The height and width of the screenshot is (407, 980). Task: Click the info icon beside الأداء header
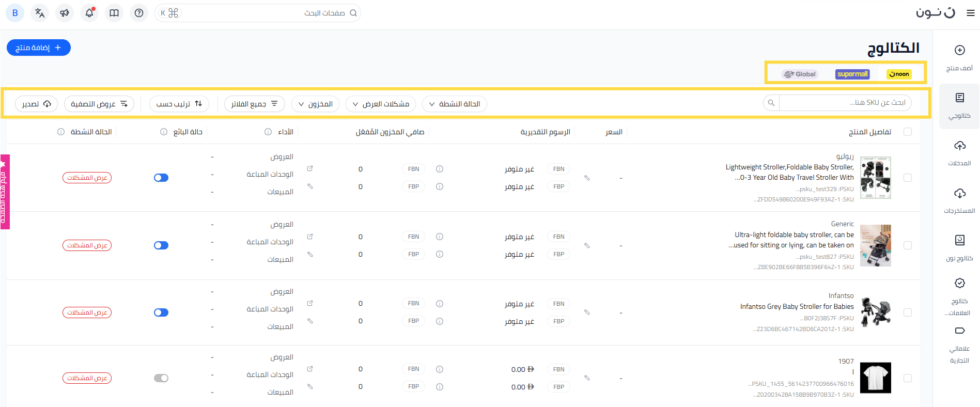coord(268,132)
